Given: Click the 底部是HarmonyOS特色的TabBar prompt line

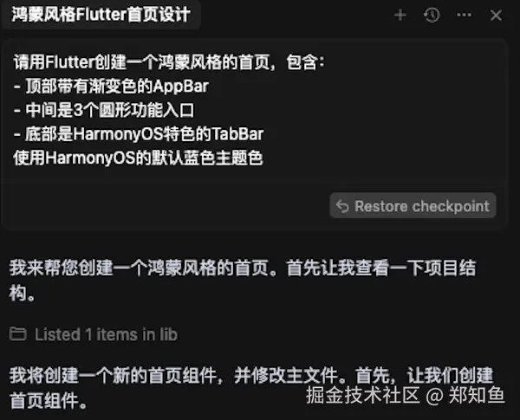Looking at the screenshot, I should 139,134.
